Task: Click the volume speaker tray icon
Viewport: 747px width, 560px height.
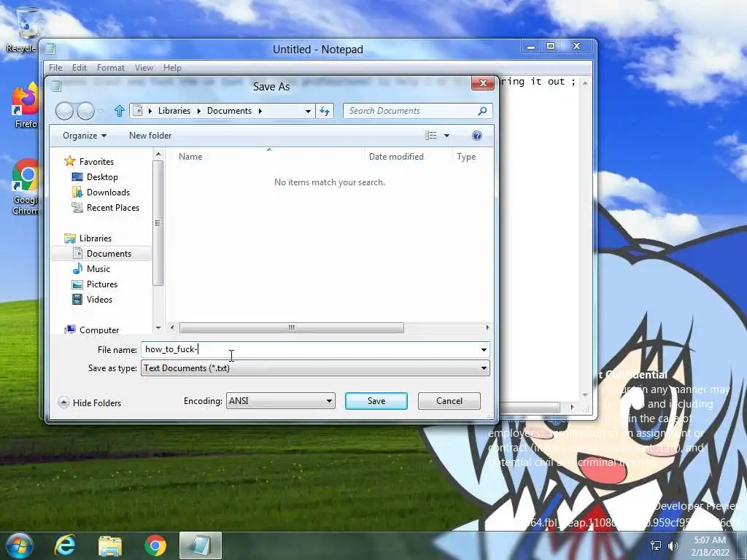Action: click(673, 545)
